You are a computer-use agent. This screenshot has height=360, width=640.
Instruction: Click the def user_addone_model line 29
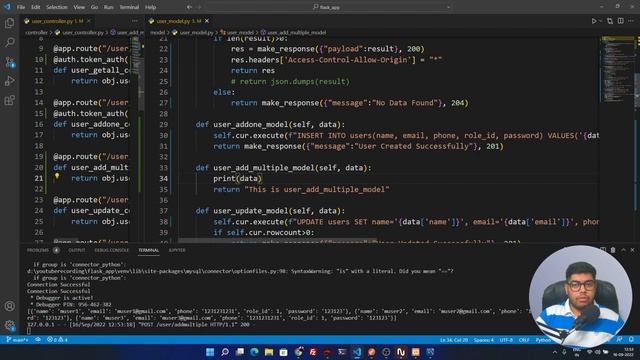tap(270, 124)
